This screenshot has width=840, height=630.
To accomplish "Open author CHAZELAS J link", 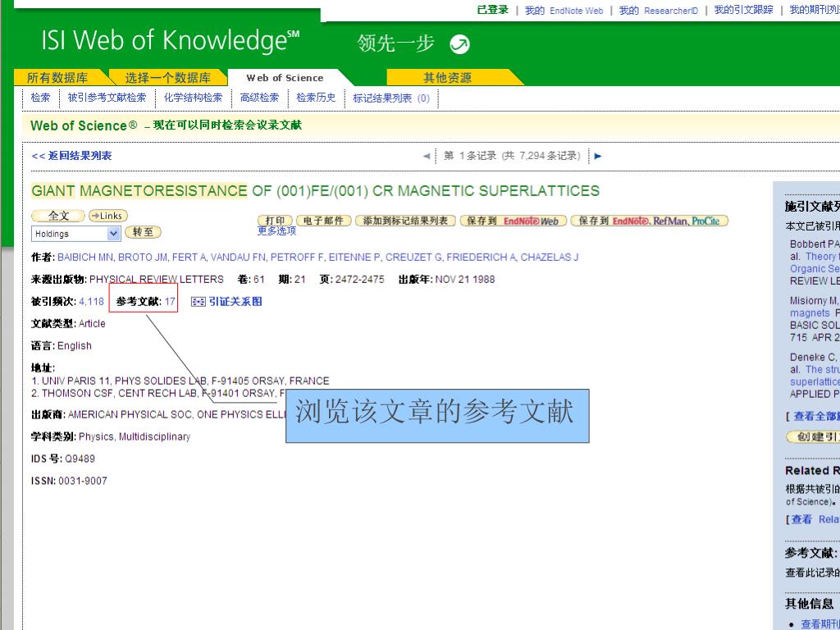I will pyautogui.click(x=550, y=257).
